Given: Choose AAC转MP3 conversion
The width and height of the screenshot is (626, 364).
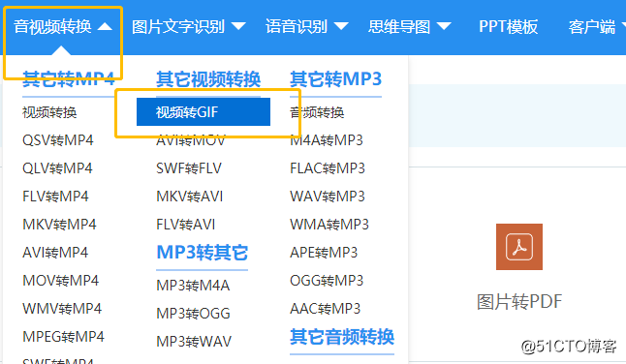Looking at the screenshot, I should (x=326, y=309).
